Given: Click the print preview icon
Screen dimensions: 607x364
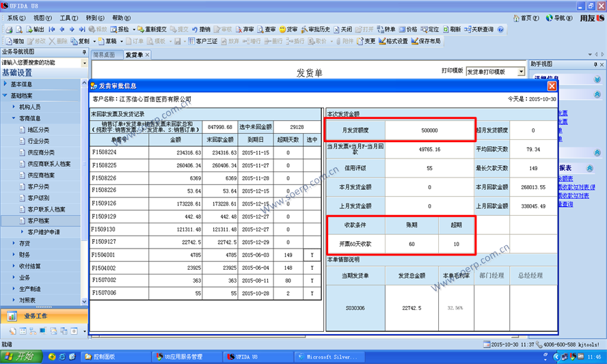Looking at the screenshot, I should (x=18, y=29).
